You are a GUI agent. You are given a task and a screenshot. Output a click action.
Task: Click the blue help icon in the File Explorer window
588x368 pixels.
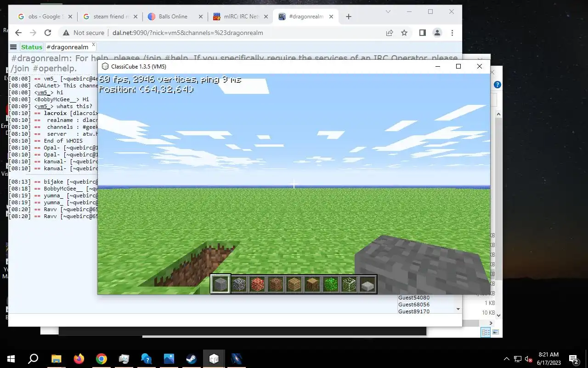[x=497, y=85]
